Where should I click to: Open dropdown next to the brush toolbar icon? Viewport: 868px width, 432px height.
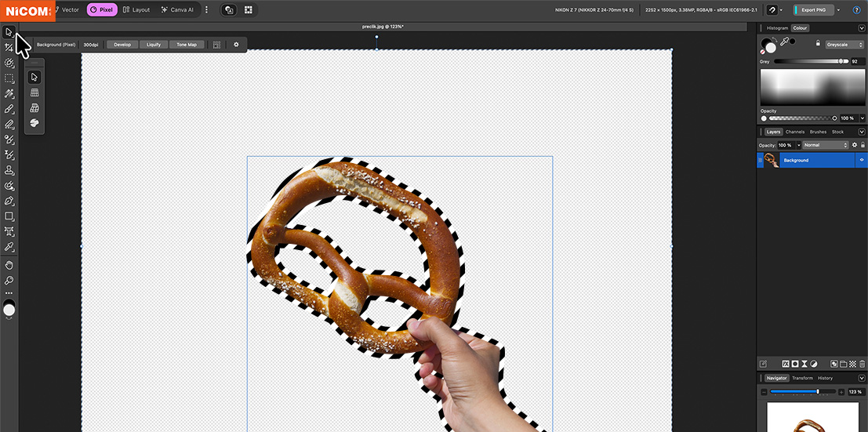point(780,10)
